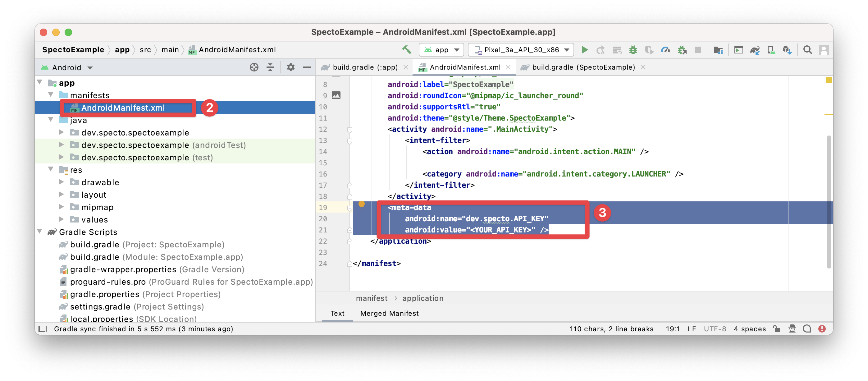The width and height of the screenshot is (868, 381).
Task: Click the user account avatar icon
Action: pos(824,50)
